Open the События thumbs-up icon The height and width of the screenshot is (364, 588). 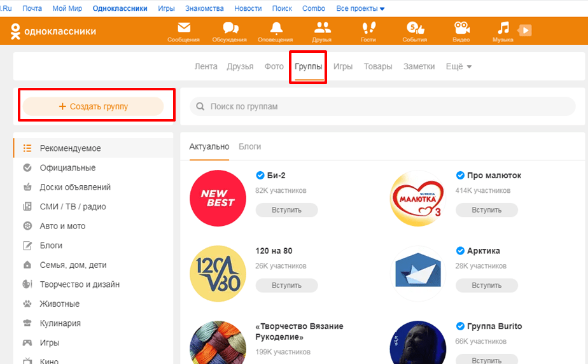point(415,28)
